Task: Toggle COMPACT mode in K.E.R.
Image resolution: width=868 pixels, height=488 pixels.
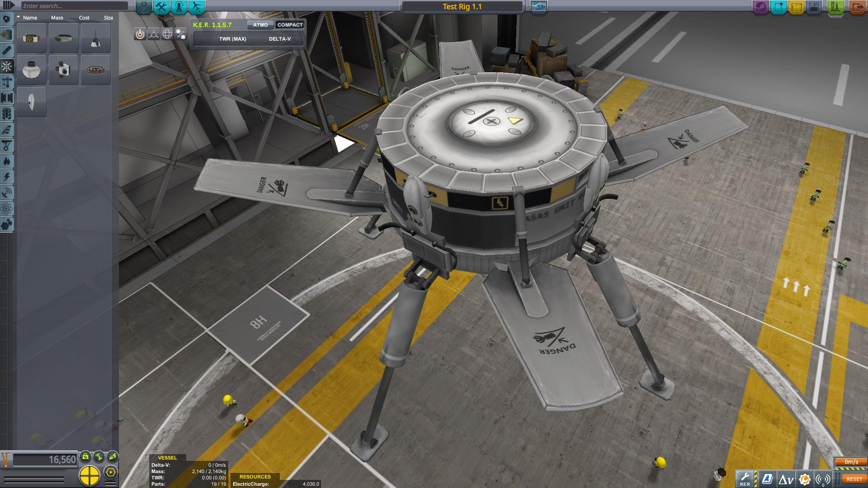Action: pos(290,25)
